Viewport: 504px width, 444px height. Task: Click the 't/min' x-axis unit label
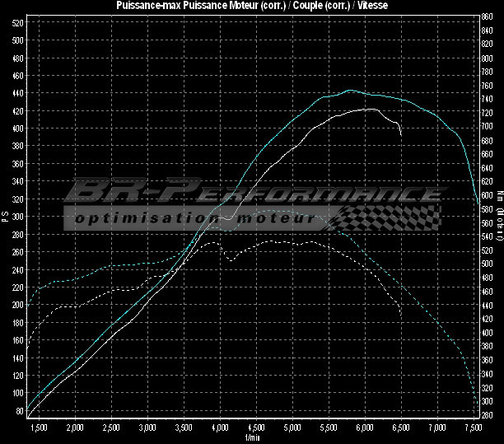[252, 437]
